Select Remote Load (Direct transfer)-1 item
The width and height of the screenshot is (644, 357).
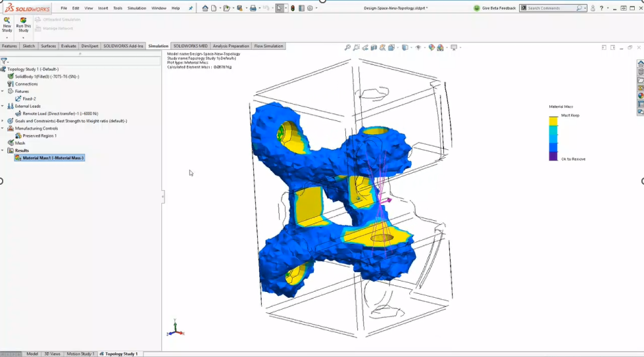pyautogui.click(x=57, y=114)
